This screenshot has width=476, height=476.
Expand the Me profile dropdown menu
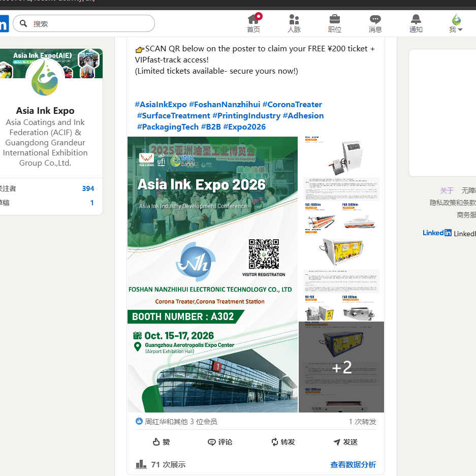tap(456, 23)
